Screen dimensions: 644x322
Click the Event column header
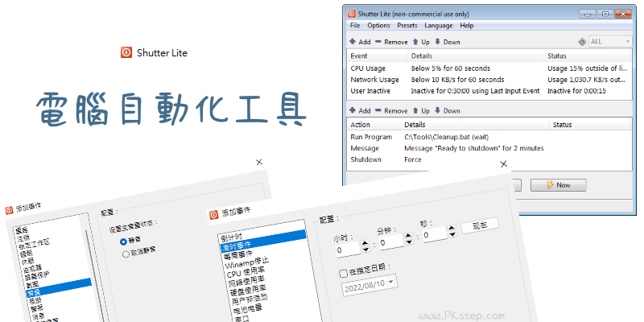(x=378, y=56)
